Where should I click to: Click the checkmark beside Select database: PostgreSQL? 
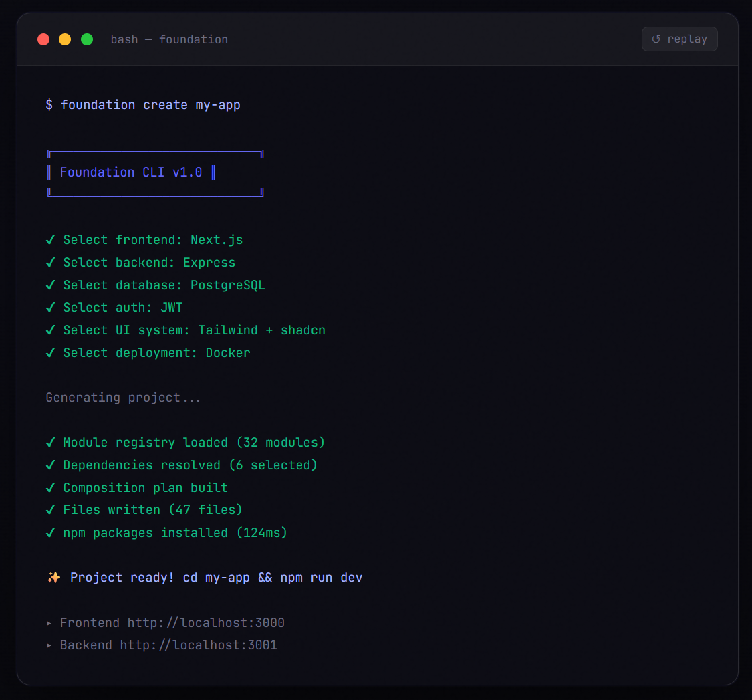coord(50,285)
